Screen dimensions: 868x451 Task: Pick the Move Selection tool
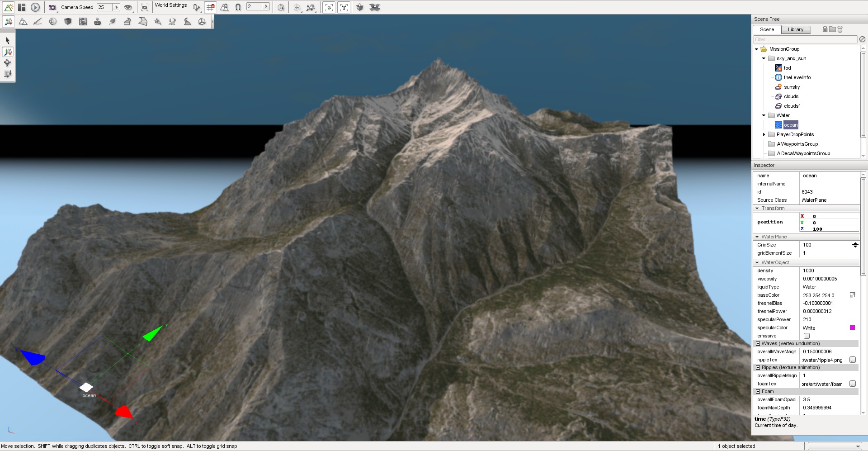8,52
